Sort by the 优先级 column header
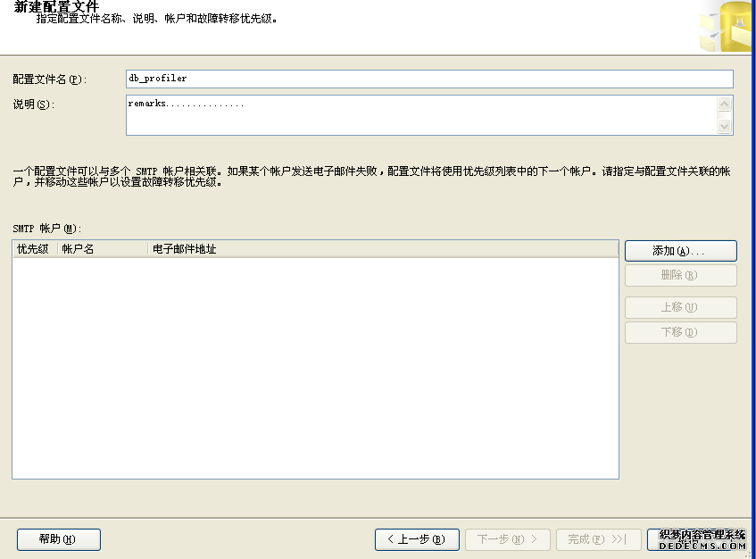This screenshot has height=559, width=756. point(35,249)
